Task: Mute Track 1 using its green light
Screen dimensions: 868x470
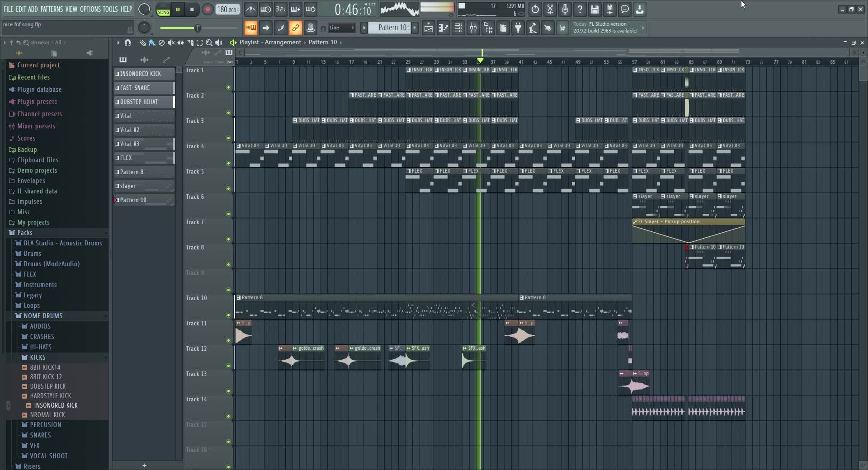Action: (x=228, y=88)
